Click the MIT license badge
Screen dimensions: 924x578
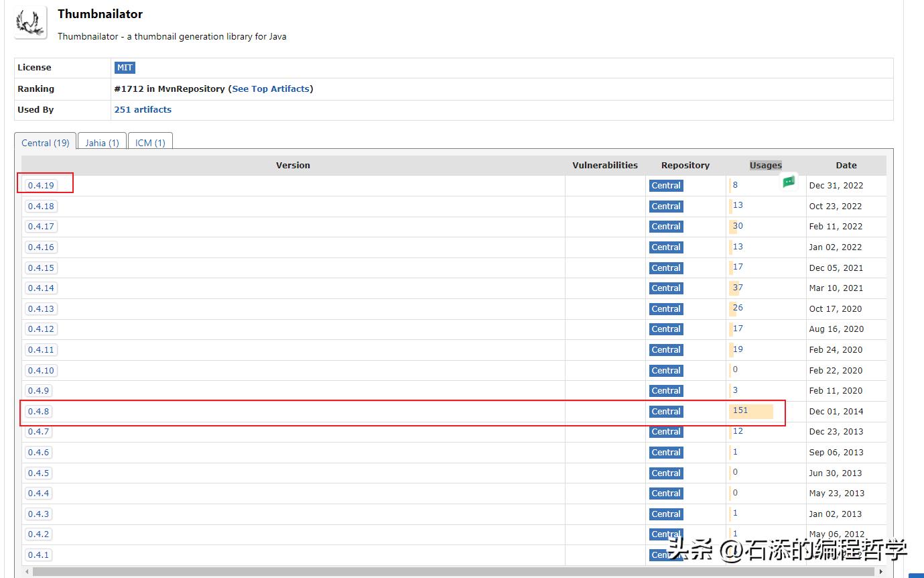(x=125, y=68)
